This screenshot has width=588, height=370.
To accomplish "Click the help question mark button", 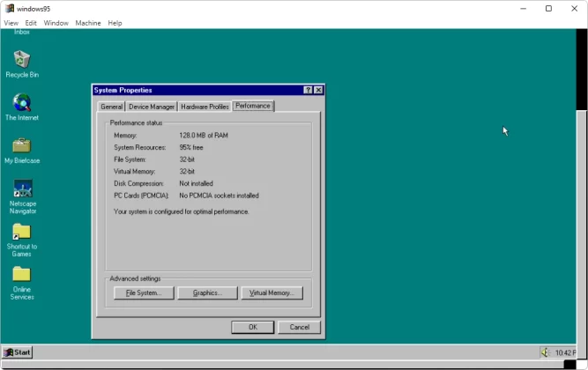I will pyautogui.click(x=308, y=90).
